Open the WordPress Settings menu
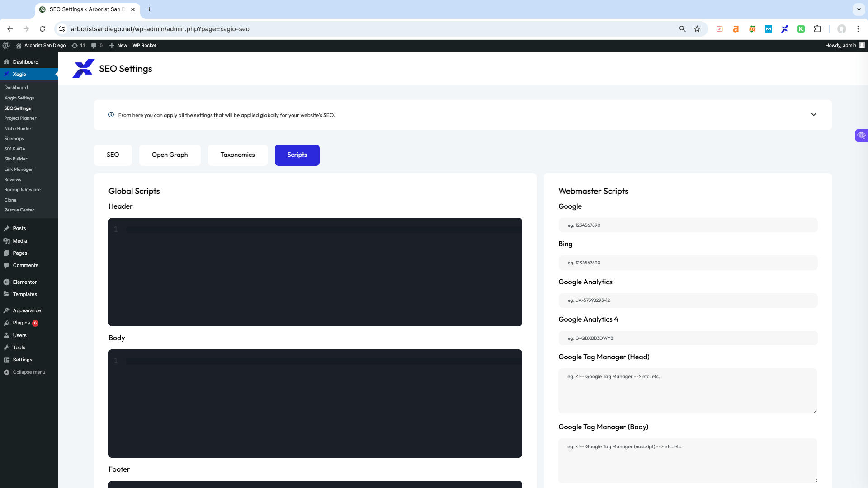The height and width of the screenshot is (488, 868). pos(23,360)
